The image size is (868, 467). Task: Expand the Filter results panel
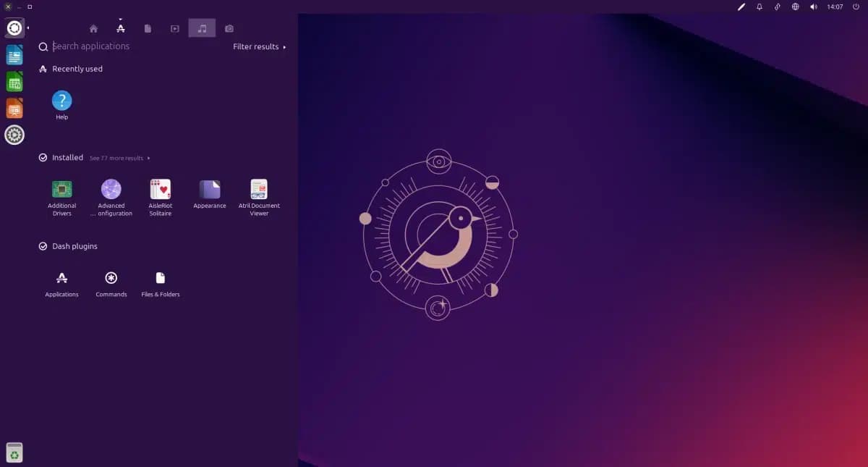coord(259,47)
